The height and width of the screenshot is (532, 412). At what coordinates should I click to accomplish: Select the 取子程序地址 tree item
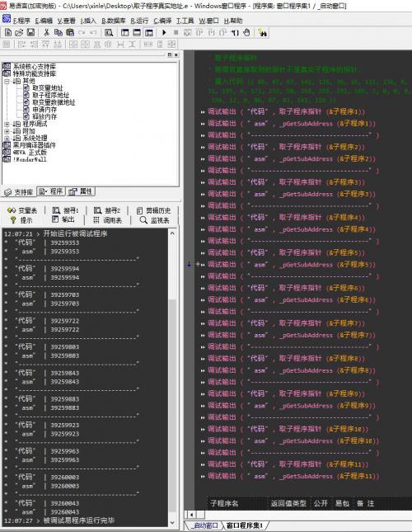[x=50, y=95]
